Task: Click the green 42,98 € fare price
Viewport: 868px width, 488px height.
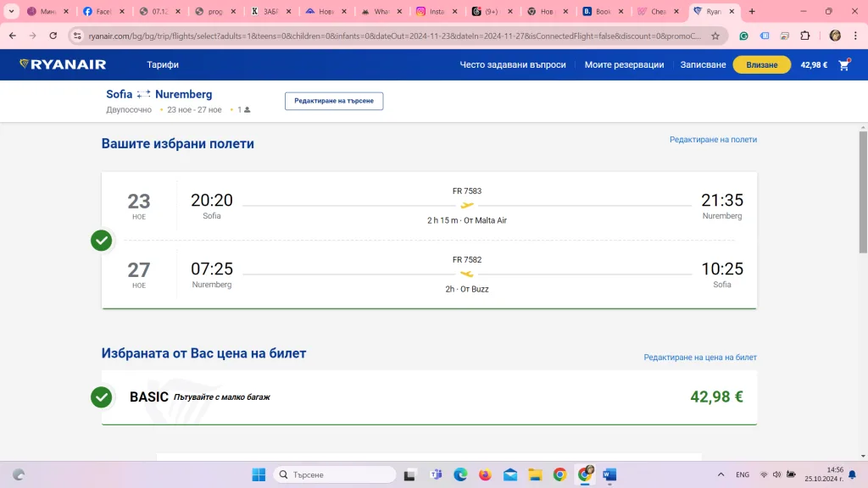Action: tap(716, 396)
